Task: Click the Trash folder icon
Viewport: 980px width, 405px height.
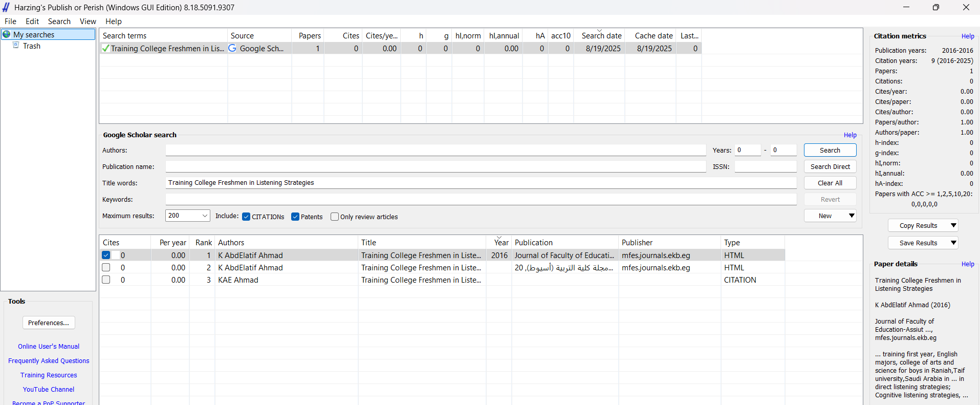Action: click(x=16, y=46)
